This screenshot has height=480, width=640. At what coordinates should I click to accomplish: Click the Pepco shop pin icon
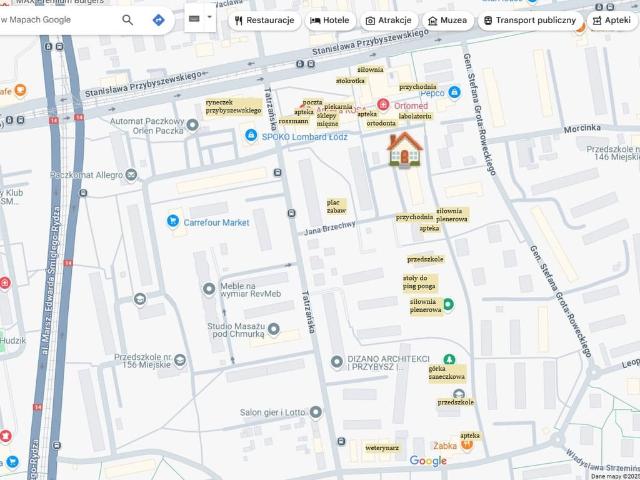point(454,92)
